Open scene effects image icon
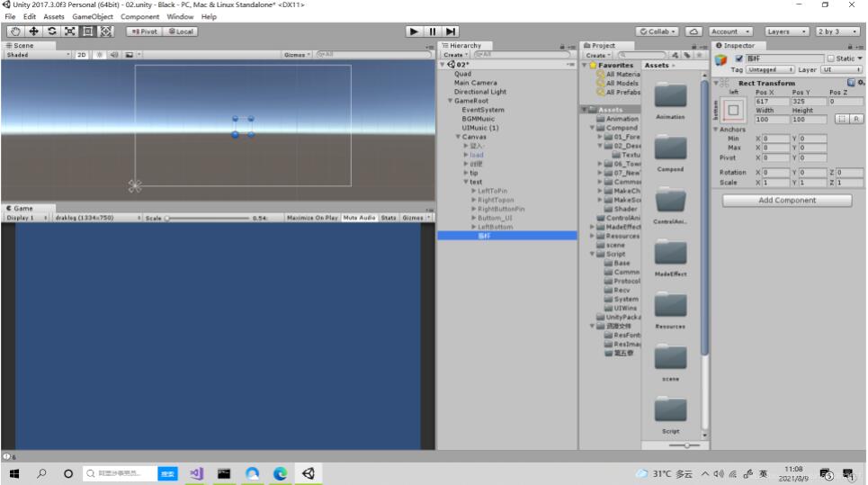Screen dimensions: 868x485 coord(129,55)
